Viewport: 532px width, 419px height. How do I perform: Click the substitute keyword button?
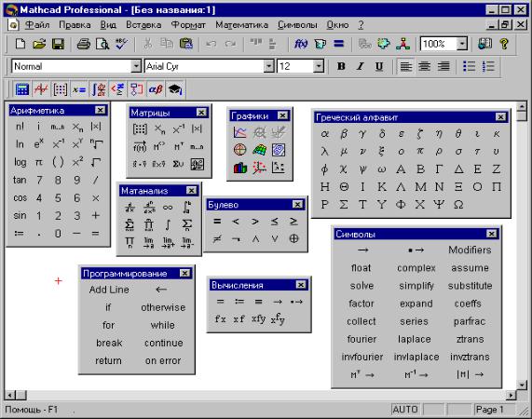(470, 286)
